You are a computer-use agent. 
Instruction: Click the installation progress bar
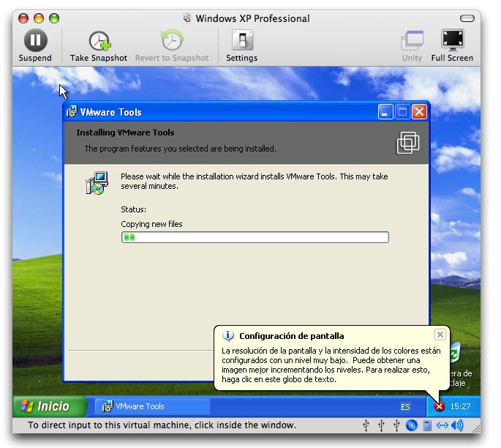point(255,237)
